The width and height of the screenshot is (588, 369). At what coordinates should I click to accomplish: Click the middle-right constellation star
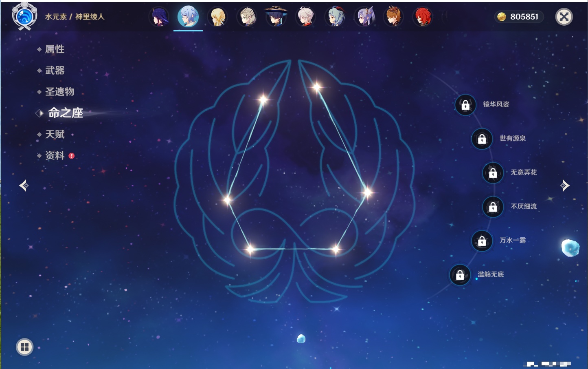367,192
